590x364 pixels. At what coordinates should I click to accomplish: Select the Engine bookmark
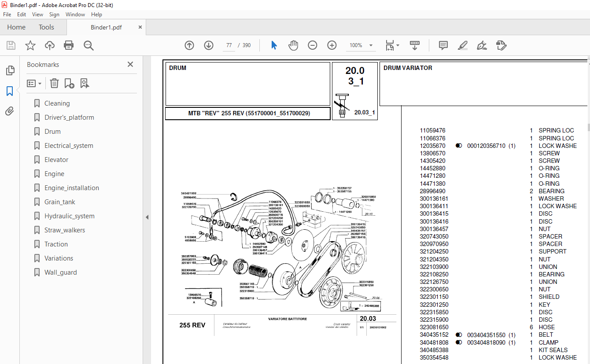pos(54,174)
